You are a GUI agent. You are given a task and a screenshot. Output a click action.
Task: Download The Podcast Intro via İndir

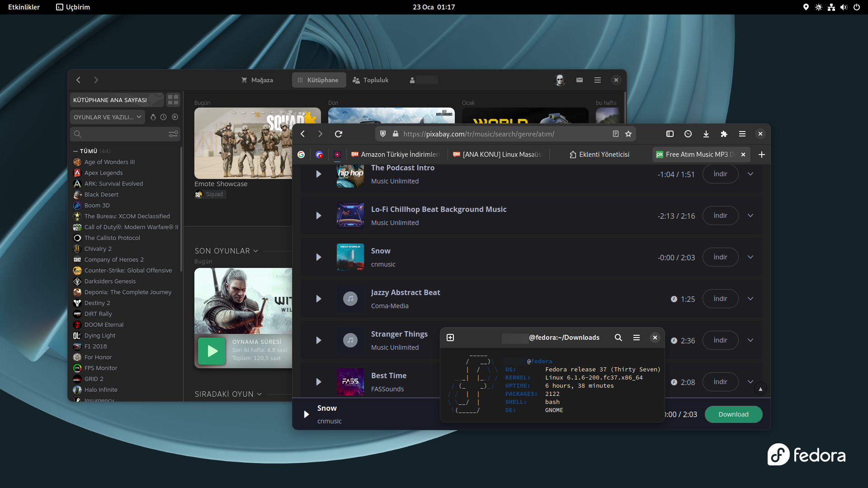coord(721,174)
